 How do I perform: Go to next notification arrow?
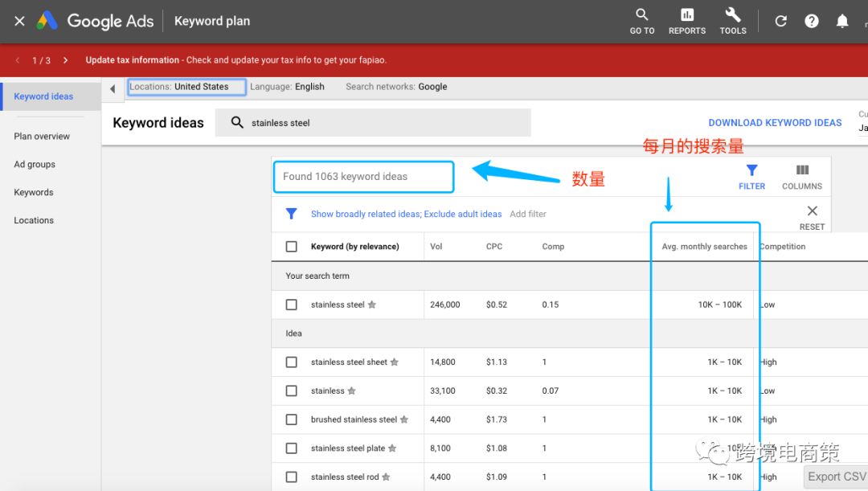65,60
